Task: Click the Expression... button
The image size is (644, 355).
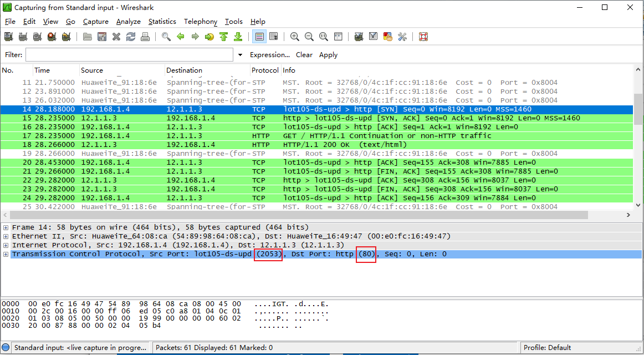Action: click(270, 55)
